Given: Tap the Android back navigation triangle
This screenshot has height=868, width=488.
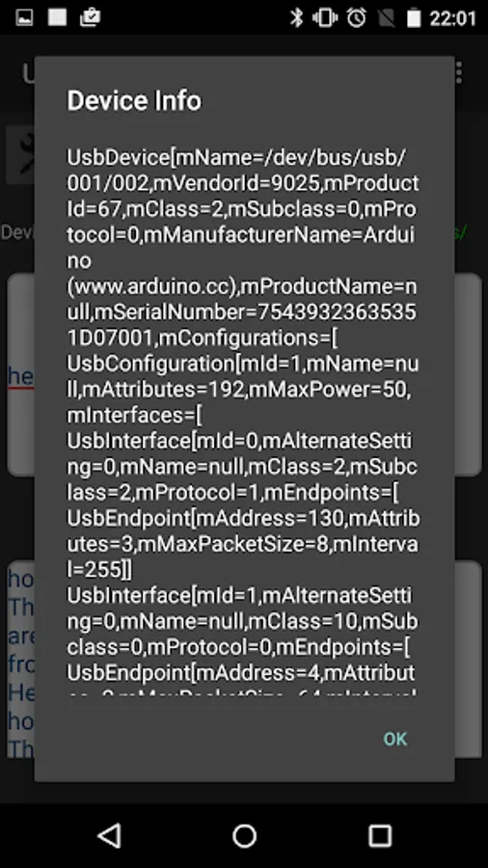Looking at the screenshot, I should [x=110, y=835].
